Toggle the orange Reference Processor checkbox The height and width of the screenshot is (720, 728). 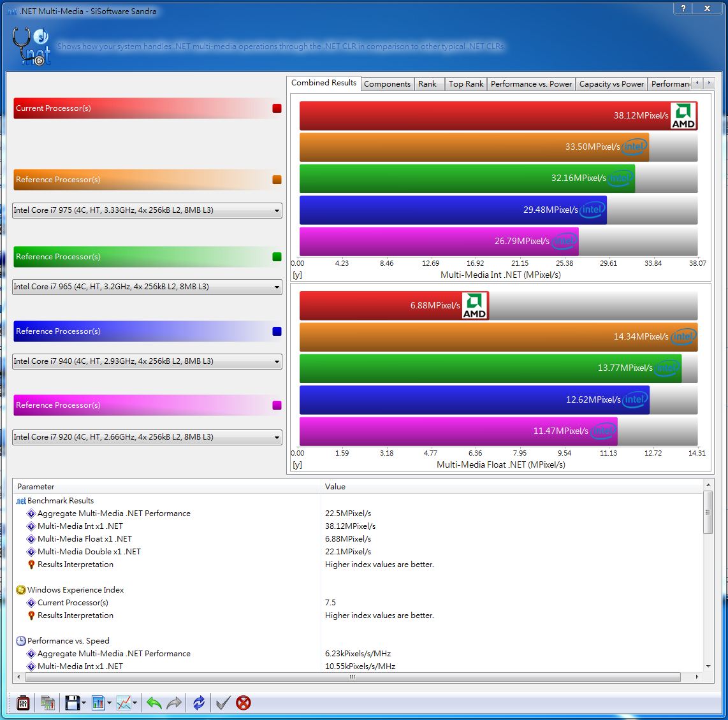[x=277, y=180]
